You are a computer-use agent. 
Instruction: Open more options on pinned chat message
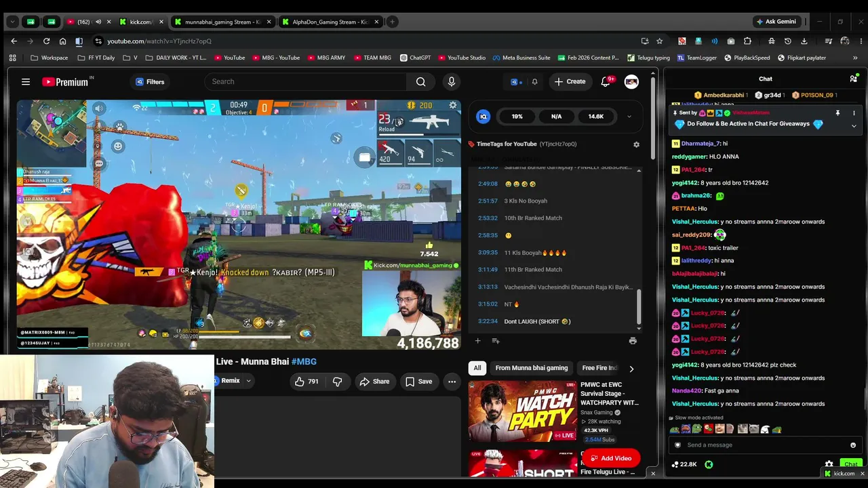(854, 113)
